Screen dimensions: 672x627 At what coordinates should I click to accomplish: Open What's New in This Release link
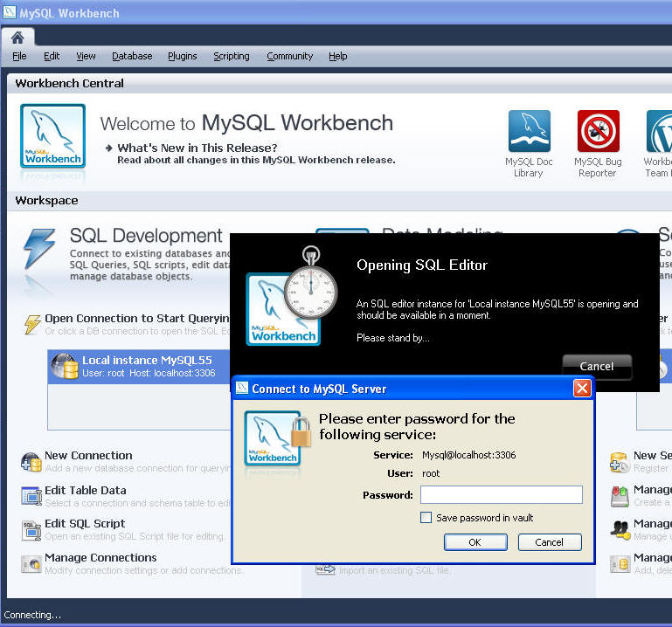[197, 148]
